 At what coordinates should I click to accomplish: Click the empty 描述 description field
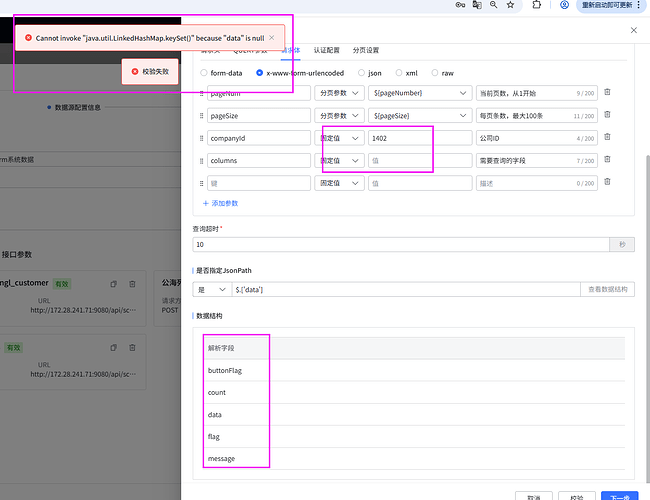(536, 183)
